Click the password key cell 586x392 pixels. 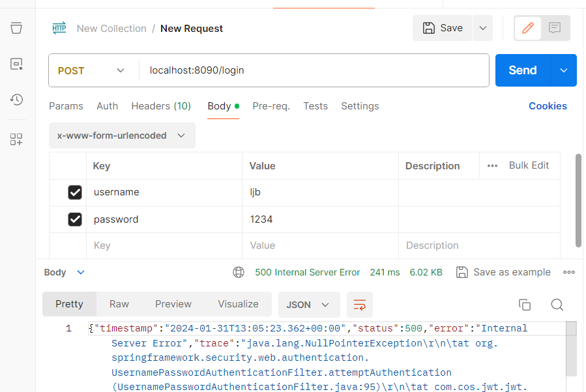coord(164,219)
